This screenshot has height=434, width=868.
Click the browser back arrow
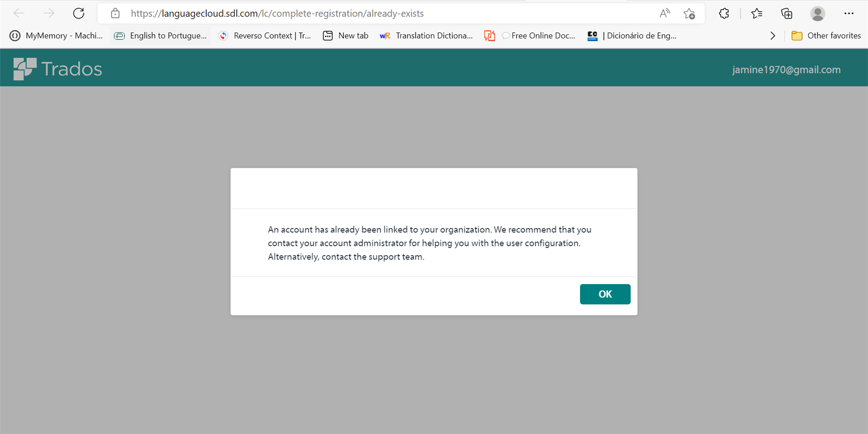tap(19, 13)
